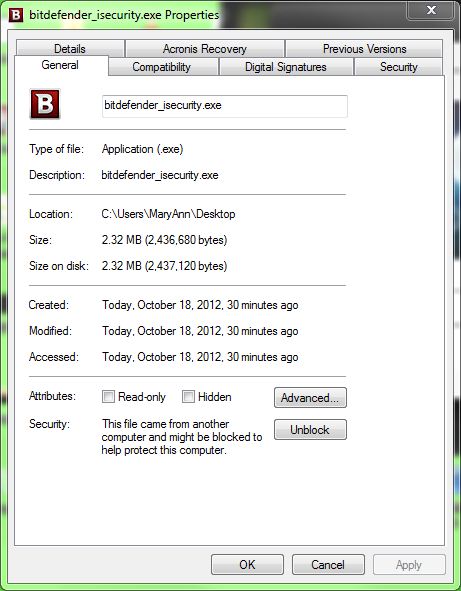Image resolution: width=461 pixels, height=591 pixels.
Task: Go to the Previous Versions tab
Action: tap(364, 48)
